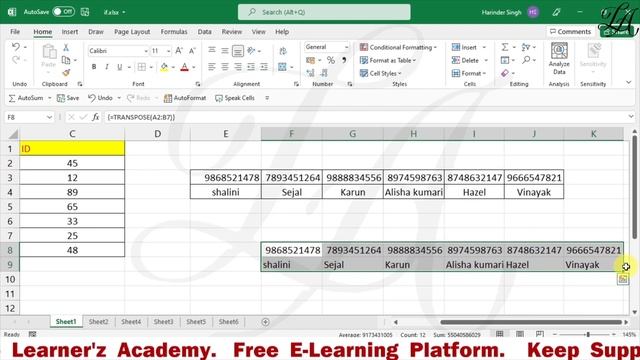This screenshot has height=360, width=640.
Task: Click the zoom slider handle
Action: [x=588, y=334]
